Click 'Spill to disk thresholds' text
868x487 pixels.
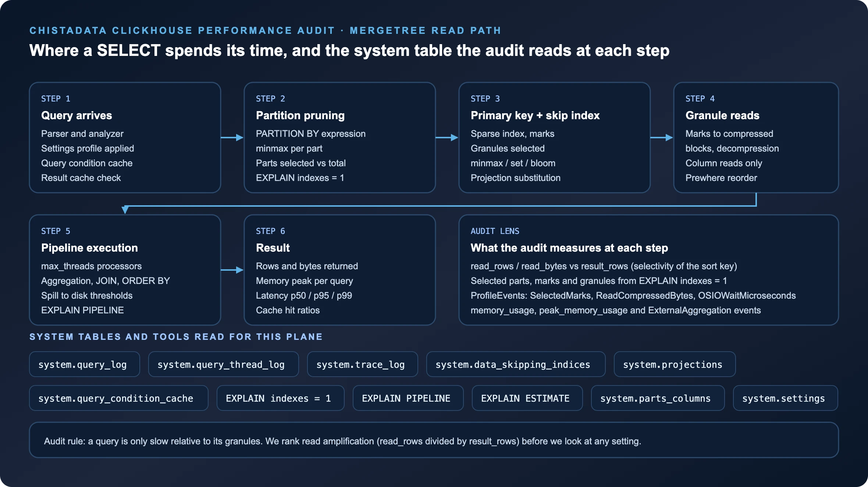pyautogui.click(x=87, y=295)
